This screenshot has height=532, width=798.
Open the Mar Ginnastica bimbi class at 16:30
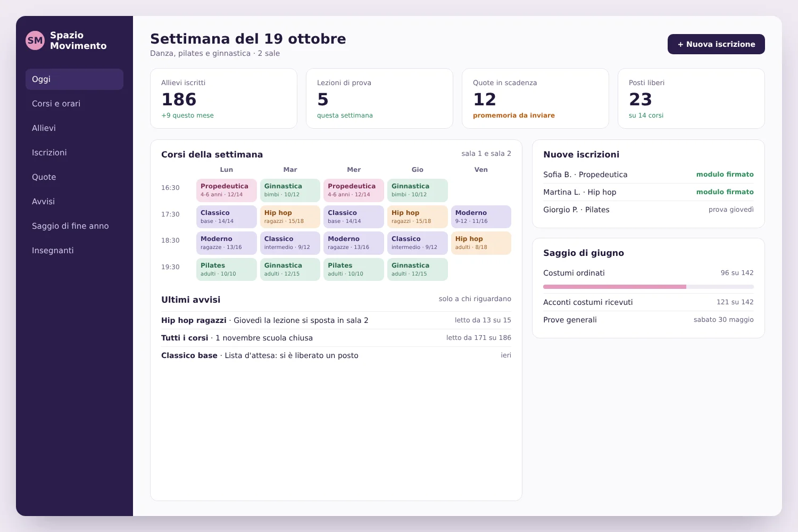pos(290,190)
